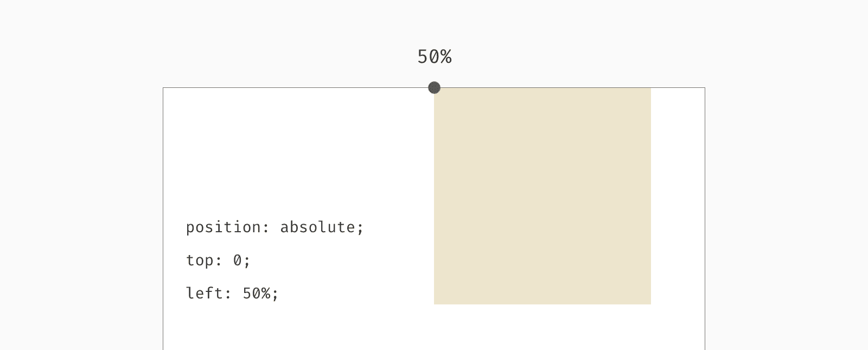This screenshot has height=350, width=868.
Task: Select the word "position" in the code
Action: (x=224, y=227)
